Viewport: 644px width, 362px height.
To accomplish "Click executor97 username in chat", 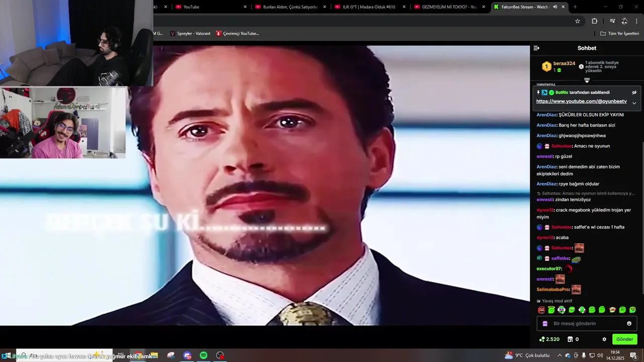I will (x=548, y=268).
